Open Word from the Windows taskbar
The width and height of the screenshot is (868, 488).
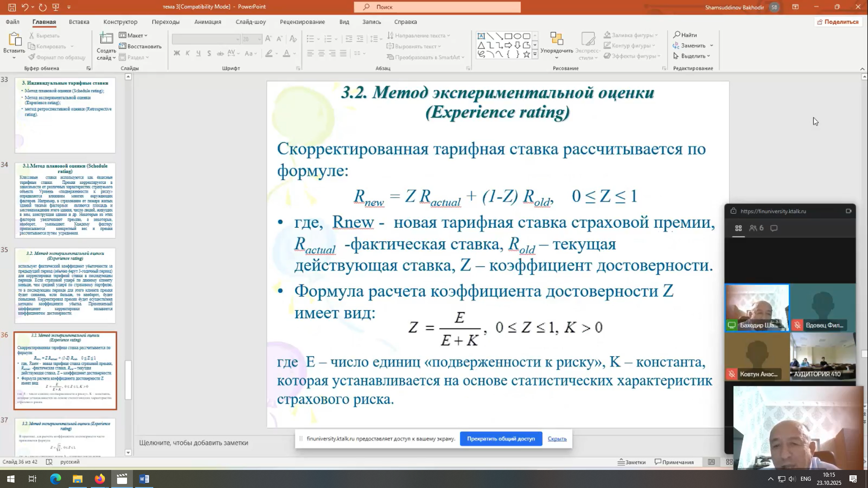coord(144,479)
